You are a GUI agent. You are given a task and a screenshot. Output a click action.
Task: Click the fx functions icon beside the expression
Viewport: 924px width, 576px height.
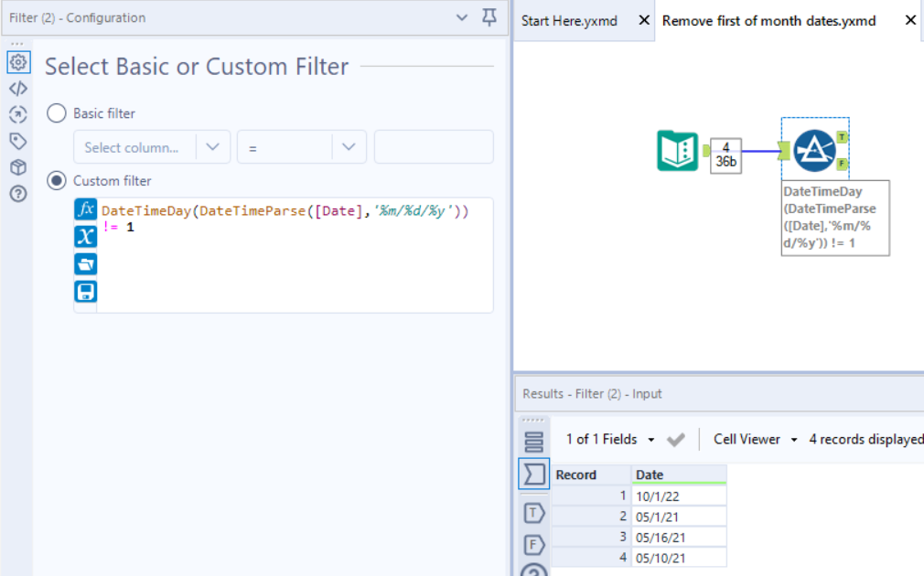click(85, 210)
